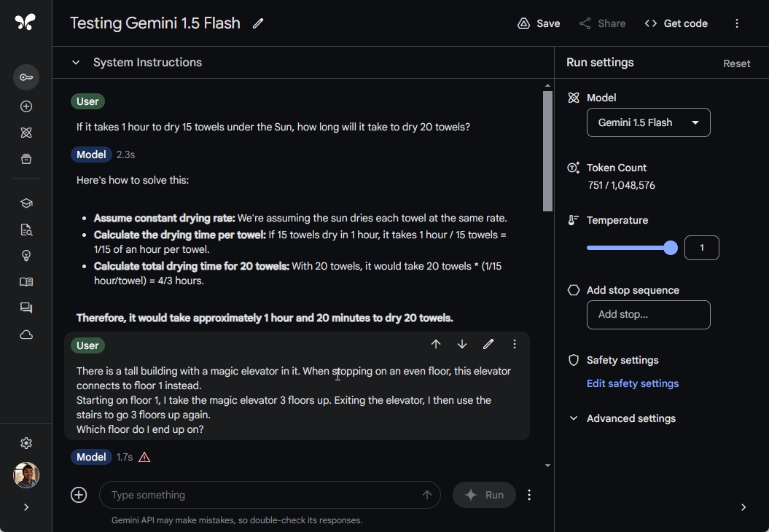This screenshot has height=532, width=769.
Task: Open Edit safety settings link
Action: [x=632, y=383]
